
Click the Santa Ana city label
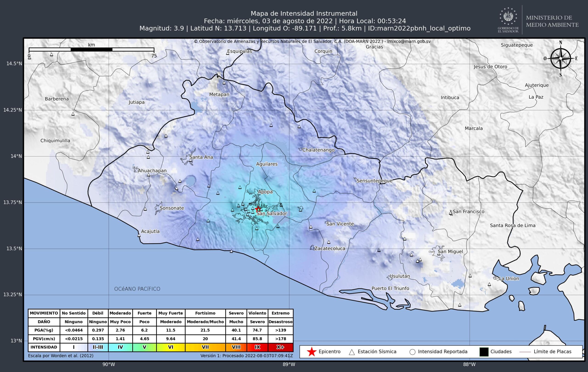pos(201,157)
